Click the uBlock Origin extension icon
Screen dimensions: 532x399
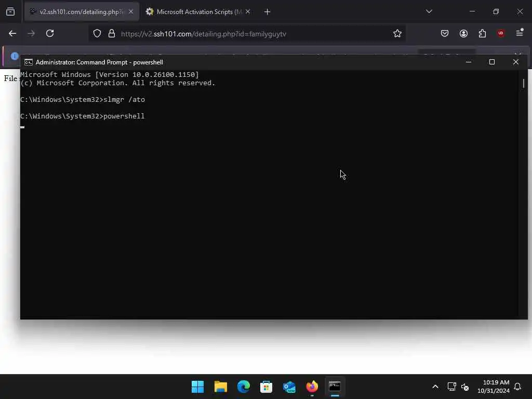[x=500, y=33]
